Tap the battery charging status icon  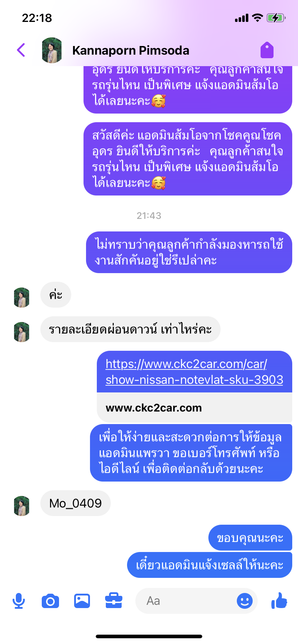pos(276,18)
